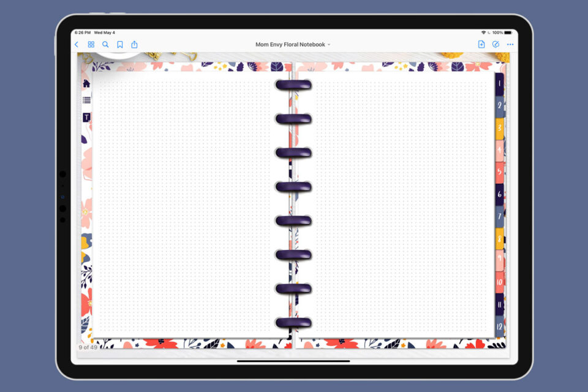Switch to editing mode with the markup pencil
The image size is (588, 392).
click(496, 44)
